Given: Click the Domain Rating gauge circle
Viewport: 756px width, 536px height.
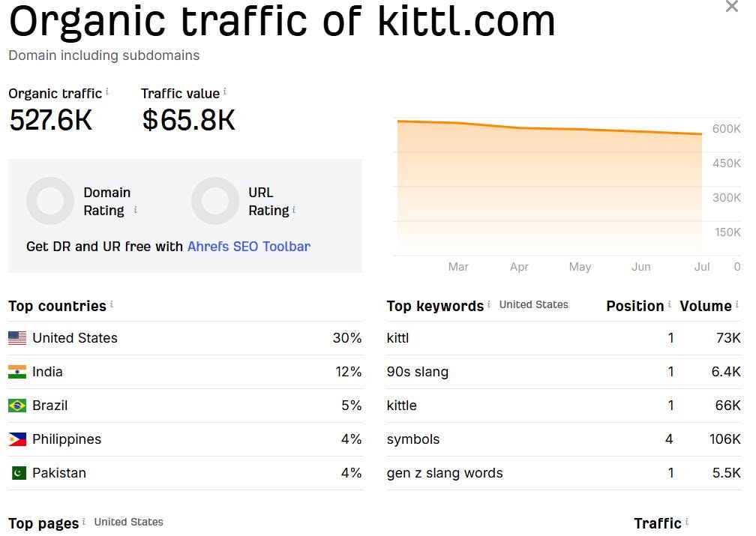Looking at the screenshot, I should [50, 200].
